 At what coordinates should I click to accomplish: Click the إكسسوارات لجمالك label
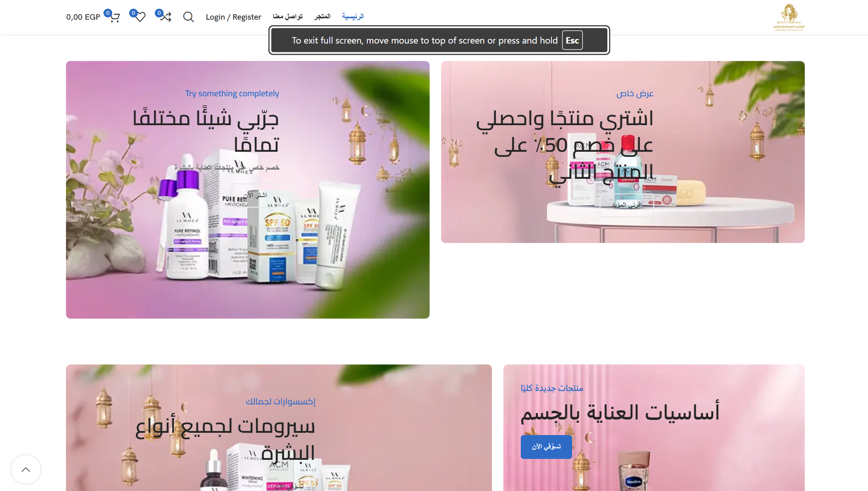(280, 402)
